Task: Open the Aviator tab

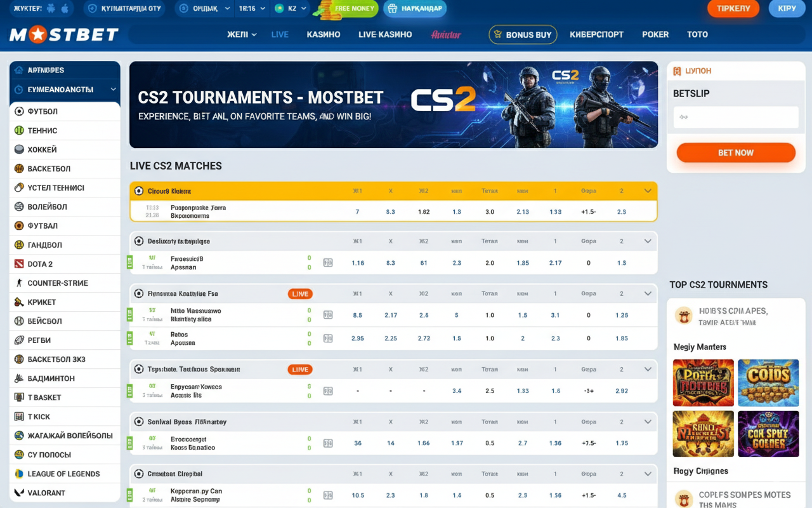Action: pos(446,34)
